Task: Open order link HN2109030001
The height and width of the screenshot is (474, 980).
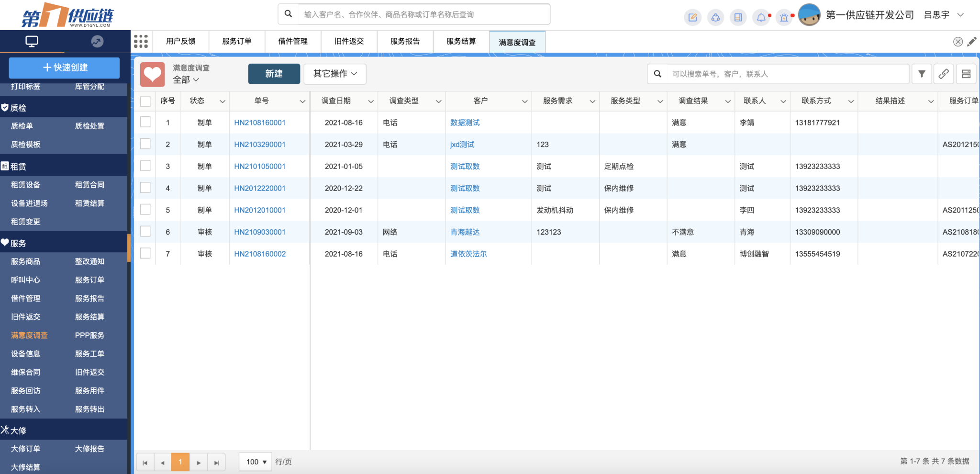Action: [260, 232]
